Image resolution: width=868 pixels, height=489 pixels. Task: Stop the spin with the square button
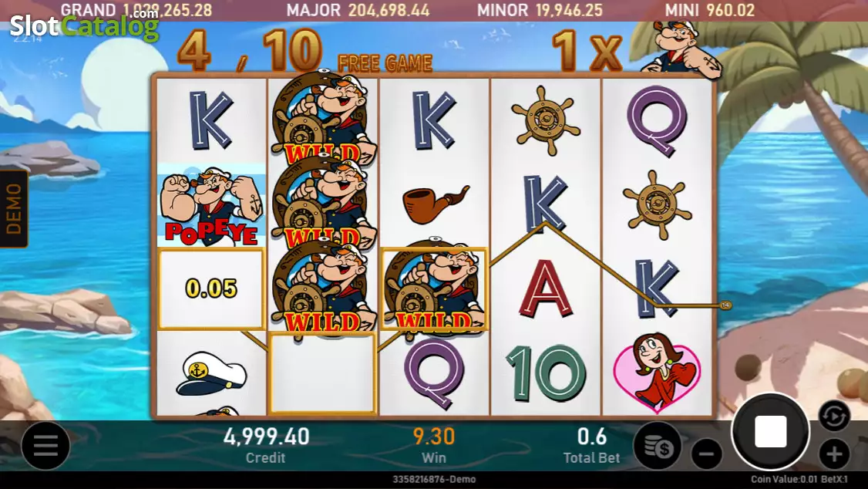coord(770,431)
